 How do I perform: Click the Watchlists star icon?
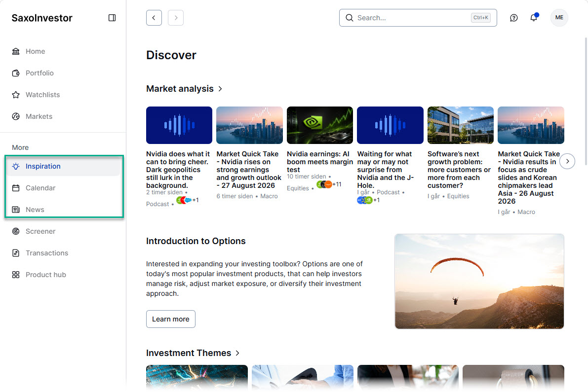coord(16,95)
